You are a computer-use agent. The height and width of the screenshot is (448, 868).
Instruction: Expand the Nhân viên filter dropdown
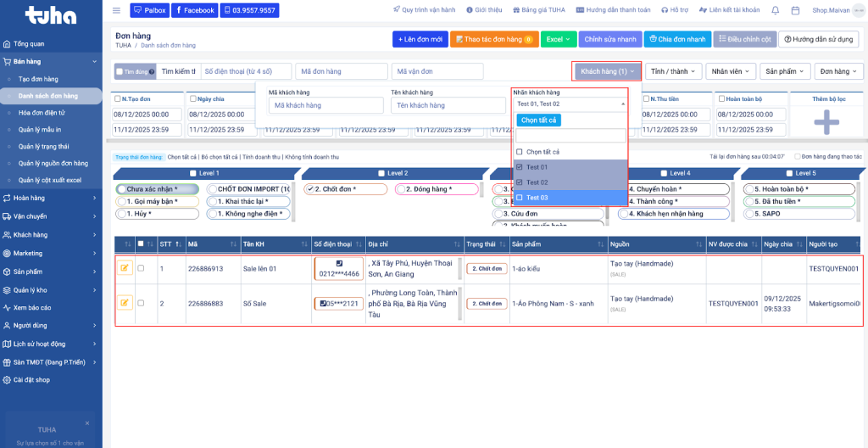pos(731,71)
